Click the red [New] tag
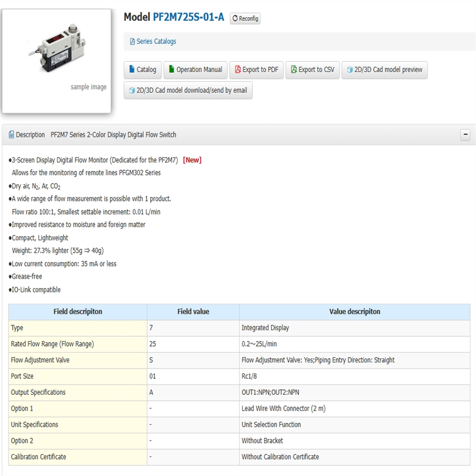476x476 pixels. 192,160
